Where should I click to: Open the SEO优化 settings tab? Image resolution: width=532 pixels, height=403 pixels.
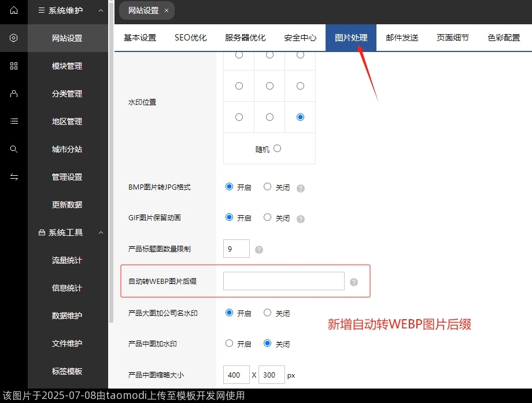coord(191,38)
